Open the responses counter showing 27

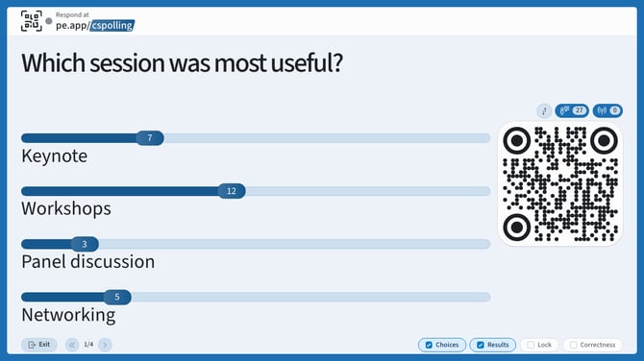point(572,110)
